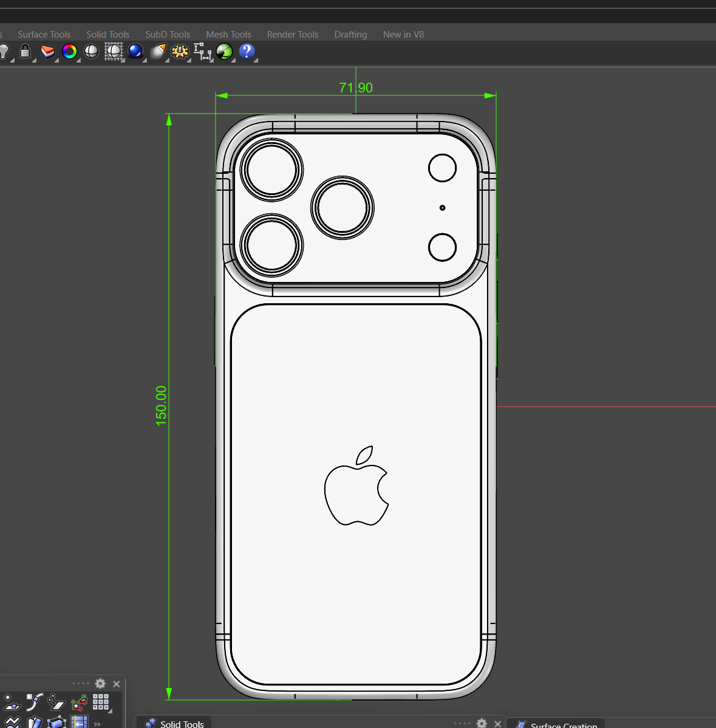The image size is (716, 728).
Task: Click the rainbow color wheel icon
Action: 69,52
